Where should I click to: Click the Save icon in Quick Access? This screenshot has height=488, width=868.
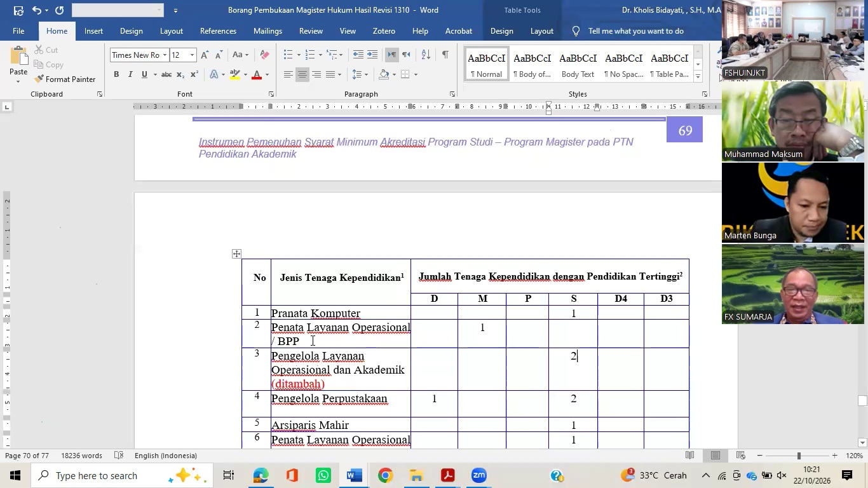pos(18,10)
